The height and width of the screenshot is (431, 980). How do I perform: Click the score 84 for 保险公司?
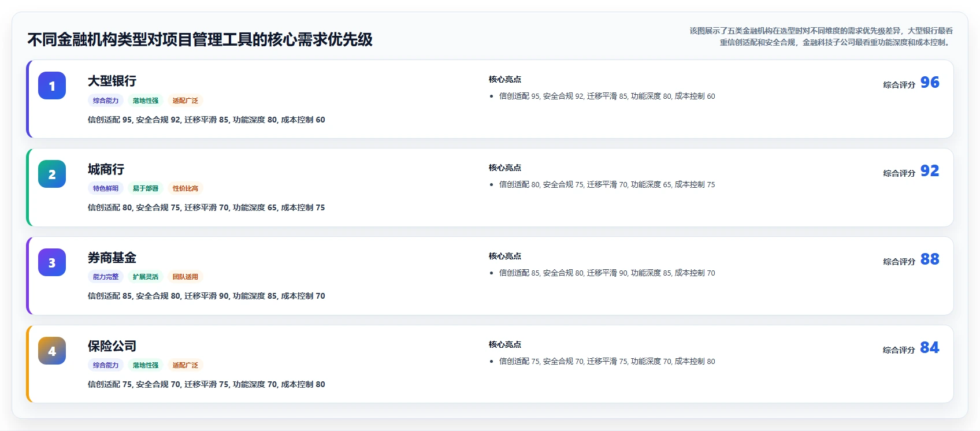930,348
